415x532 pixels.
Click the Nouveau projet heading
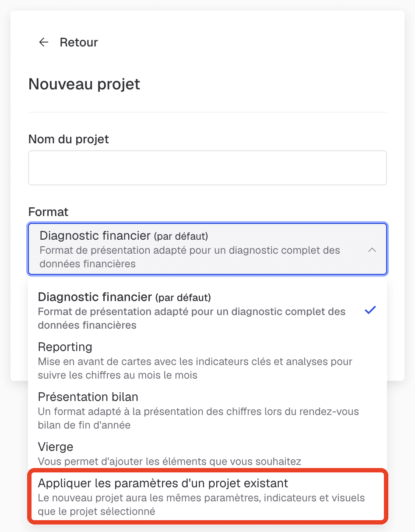[84, 84]
